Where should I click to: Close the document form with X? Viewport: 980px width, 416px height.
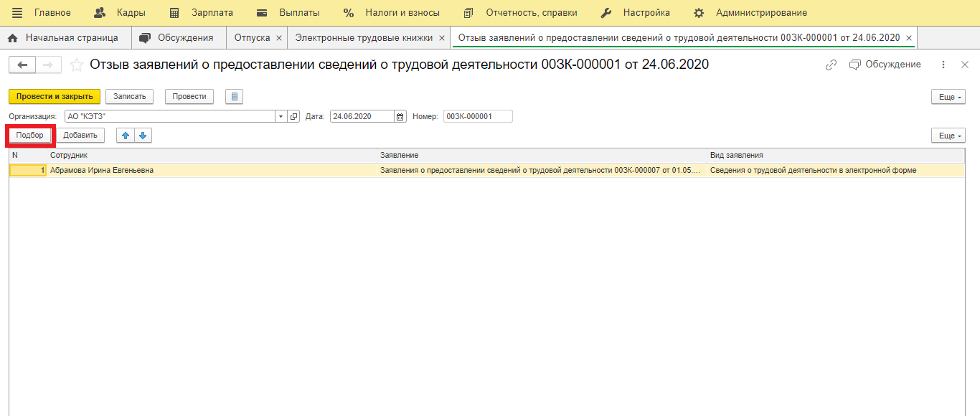coord(965,65)
